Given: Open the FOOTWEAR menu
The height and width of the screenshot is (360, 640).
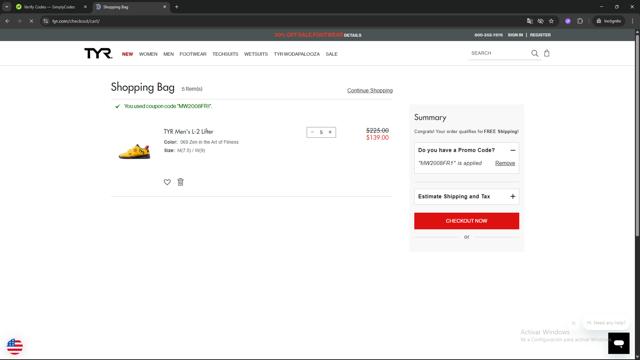Looking at the screenshot, I should [x=193, y=54].
